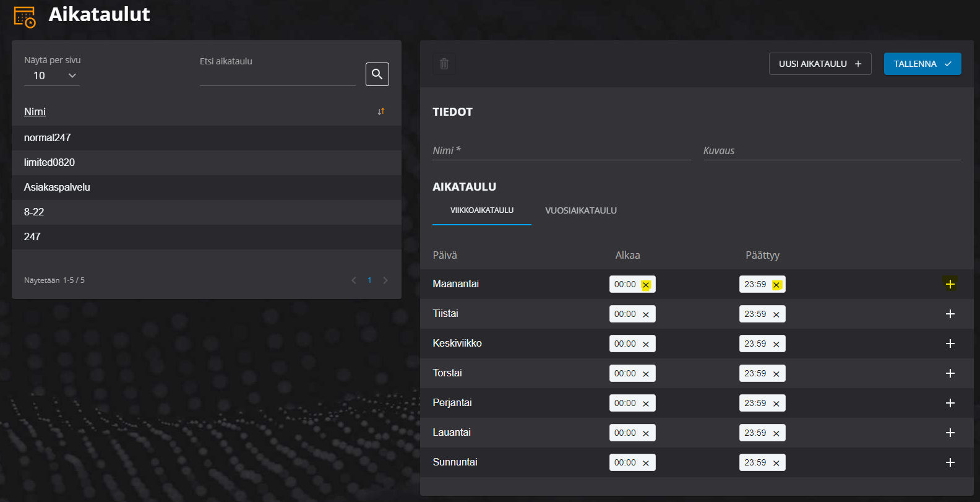Switch to the Vuosiaikataulu tab
Viewport: 980px width, 502px height.
580,210
